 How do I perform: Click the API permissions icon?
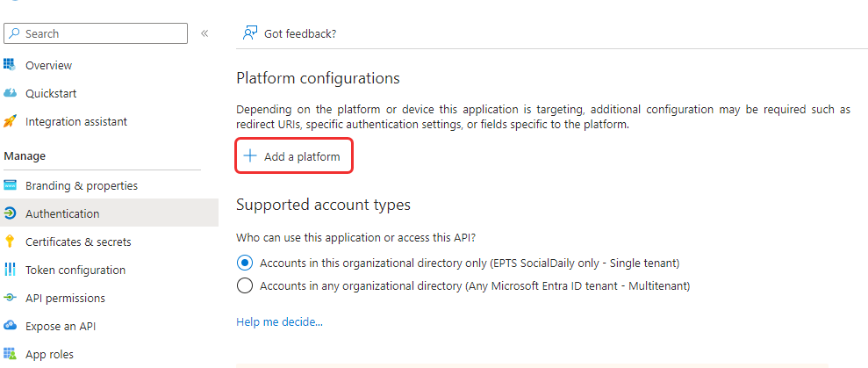[11, 298]
